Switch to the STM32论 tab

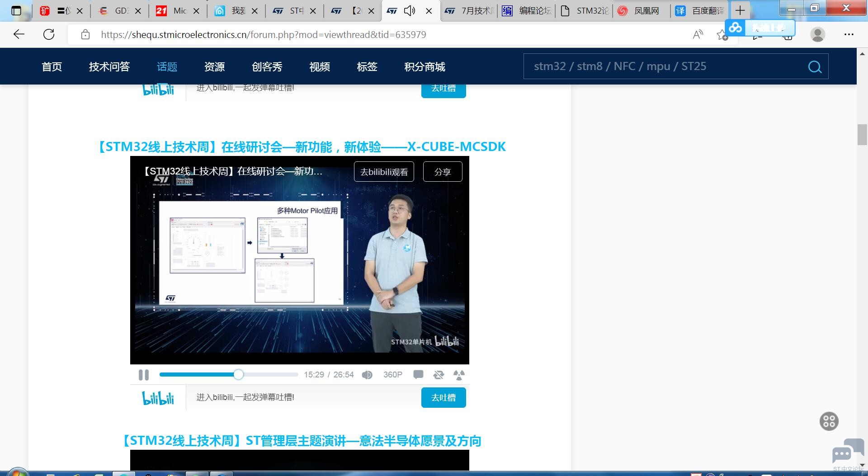click(585, 10)
